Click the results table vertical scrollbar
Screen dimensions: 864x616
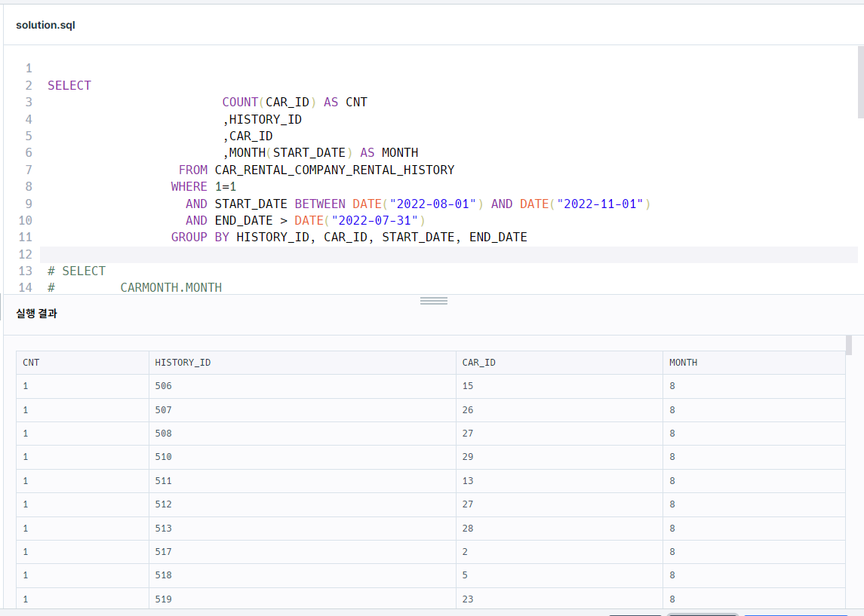[x=849, y=346]
